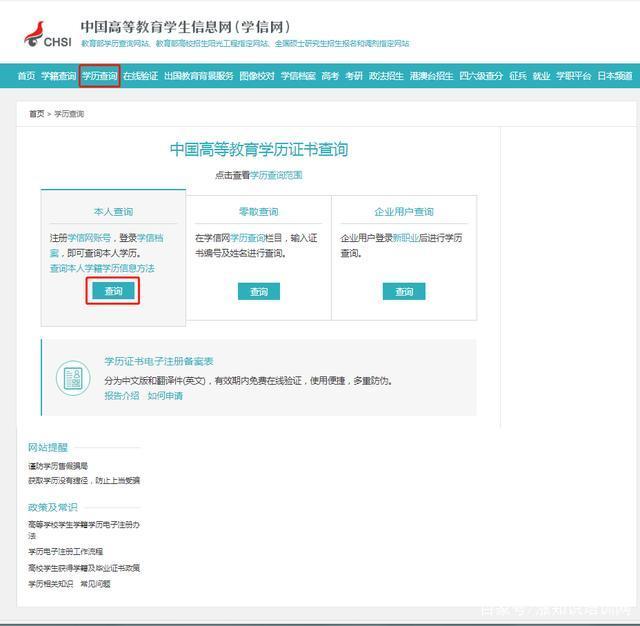Select the 零散查询 tab heading

pyautogui.click(x=259, y=211)
